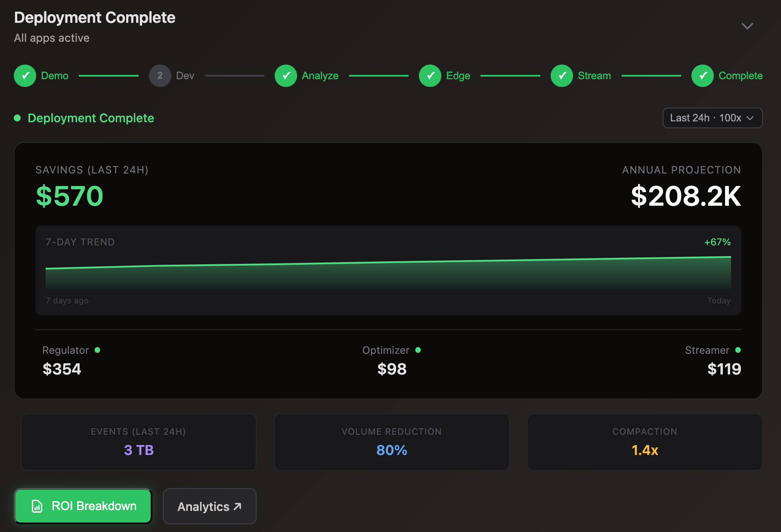Open the ROI Breakdown button
781x532 pixels.
tap(83, 506)
